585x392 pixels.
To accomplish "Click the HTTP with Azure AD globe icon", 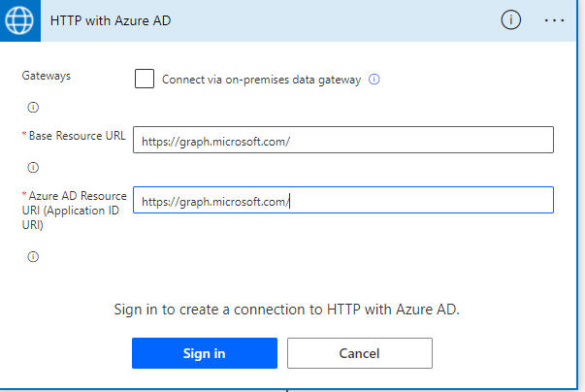I will 19,20.
